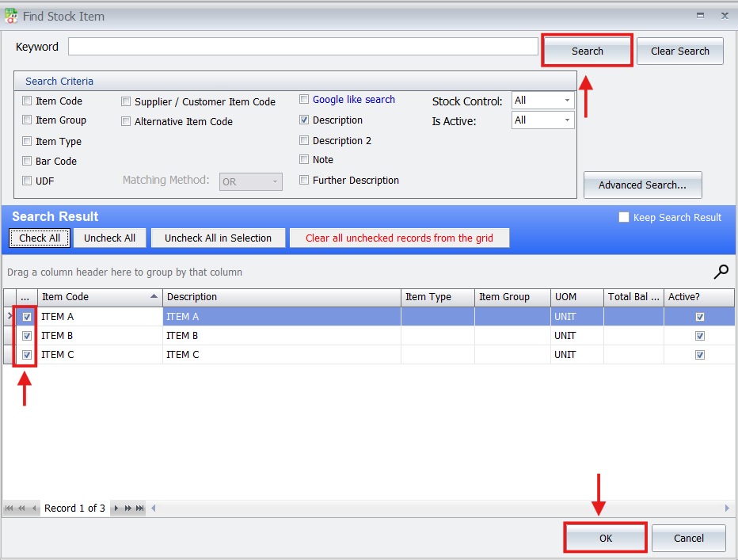Click Advanced Search...

[642, 185]
